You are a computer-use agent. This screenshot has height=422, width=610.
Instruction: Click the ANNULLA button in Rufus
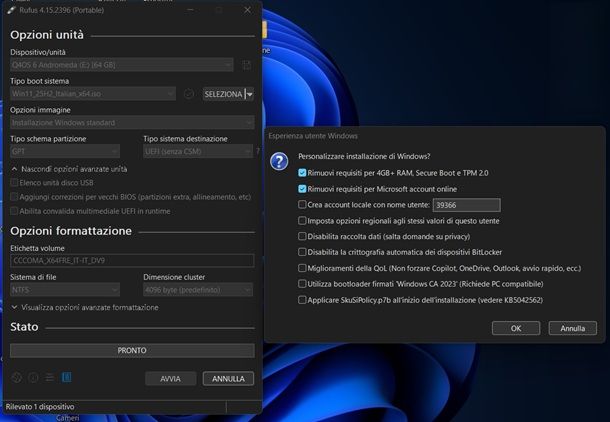pos(228,379)
